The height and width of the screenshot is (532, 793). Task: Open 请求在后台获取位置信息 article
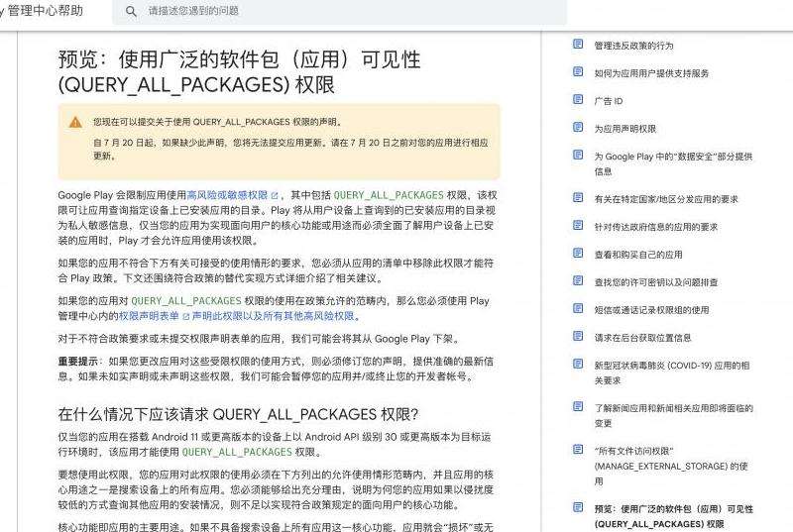tap(642, 338)
